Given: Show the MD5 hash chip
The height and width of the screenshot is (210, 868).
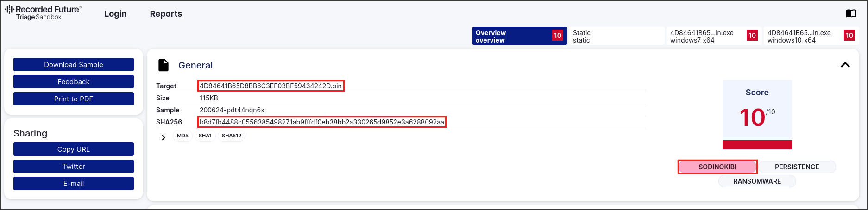Looking at the screenshot, I should pyautogui.click(x=182, y=136).
